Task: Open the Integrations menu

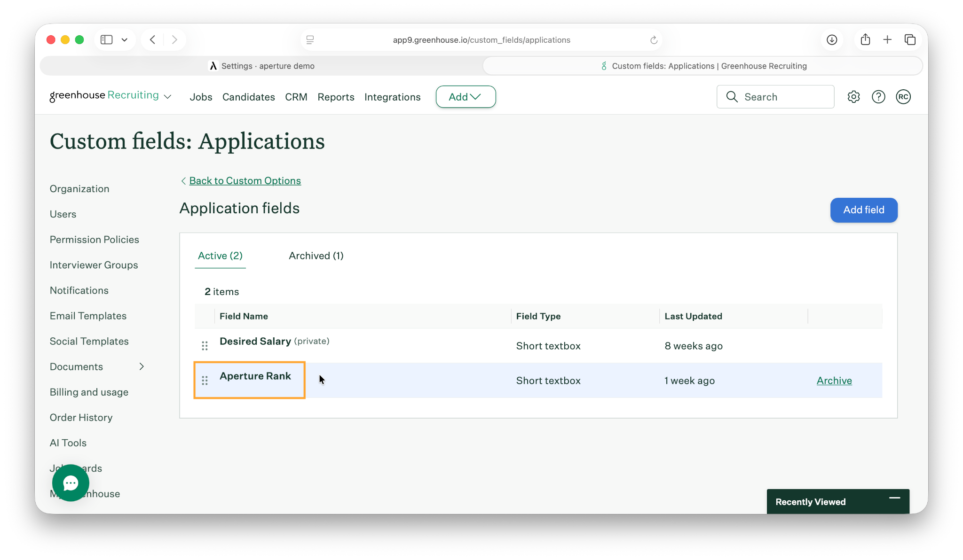Action: [392, 97]
